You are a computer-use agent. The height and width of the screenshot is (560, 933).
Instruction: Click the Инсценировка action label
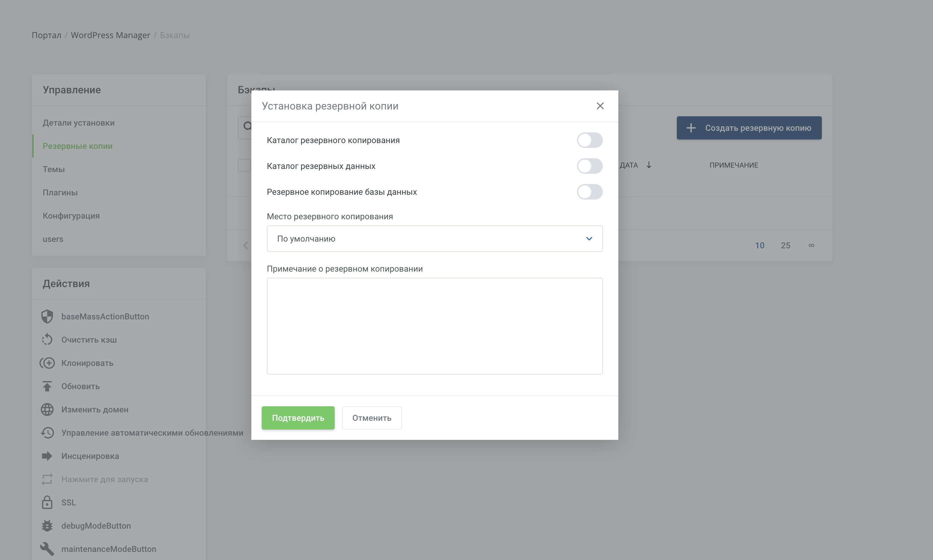tap(90, 456)
